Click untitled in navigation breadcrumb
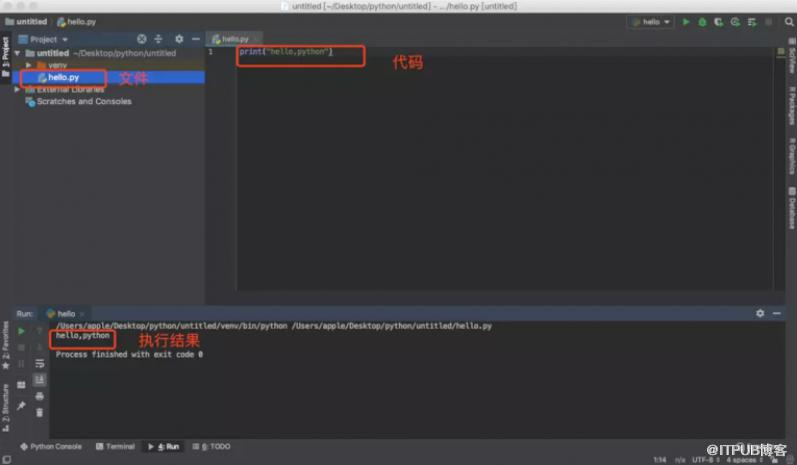797x465 pixels. click(x=26, y=22)
